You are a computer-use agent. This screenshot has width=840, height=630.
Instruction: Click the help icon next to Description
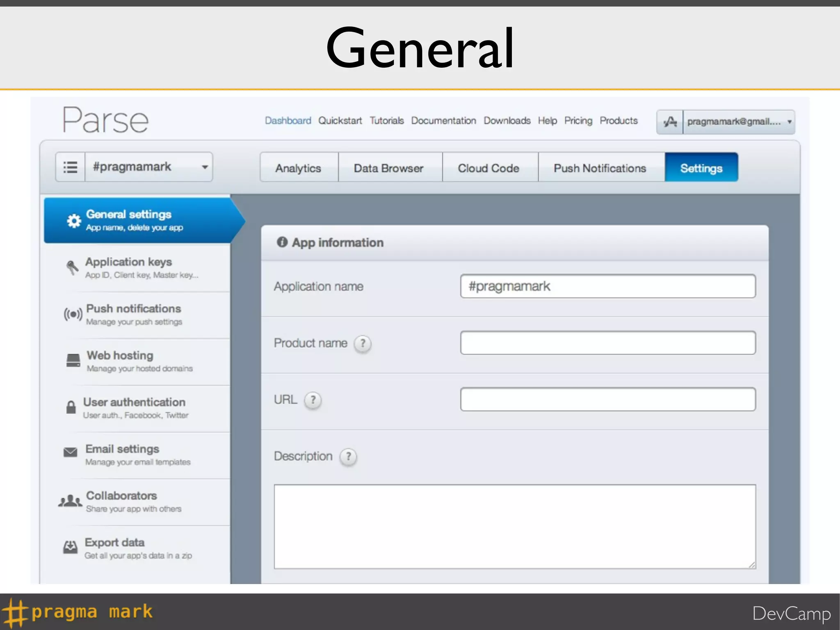click(348, 457)
